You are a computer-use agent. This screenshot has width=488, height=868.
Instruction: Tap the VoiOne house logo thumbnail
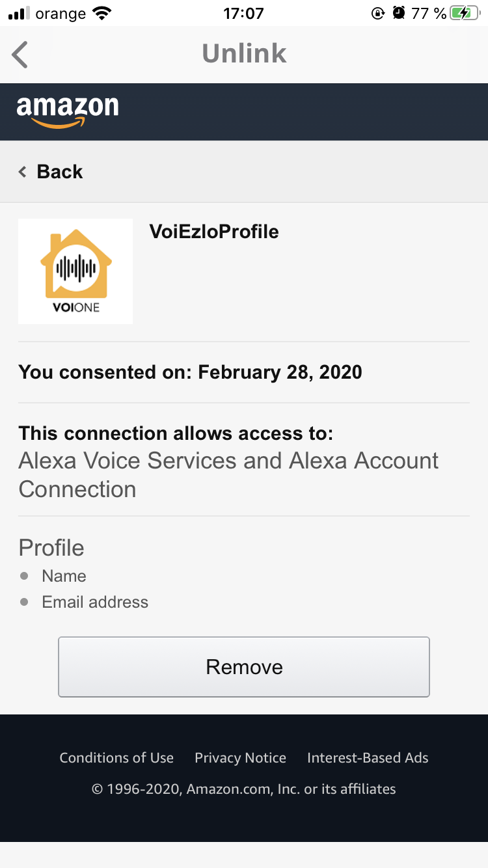[x=75, y=271]
